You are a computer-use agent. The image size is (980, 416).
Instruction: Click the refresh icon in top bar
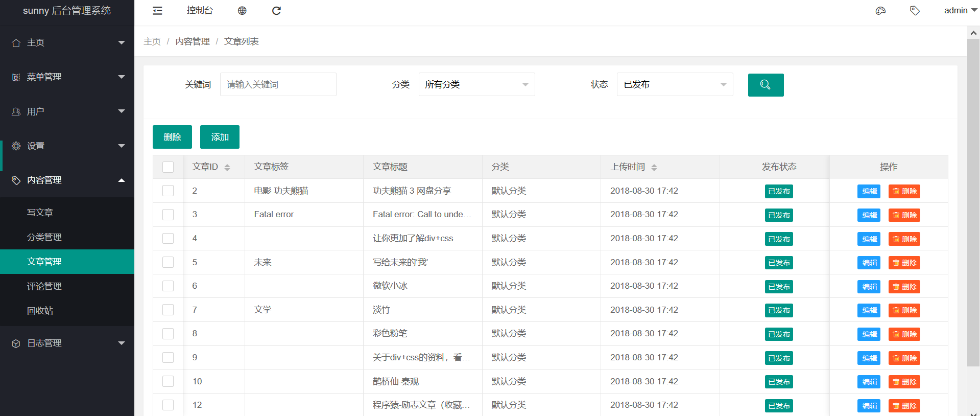[x=276, y=11]
